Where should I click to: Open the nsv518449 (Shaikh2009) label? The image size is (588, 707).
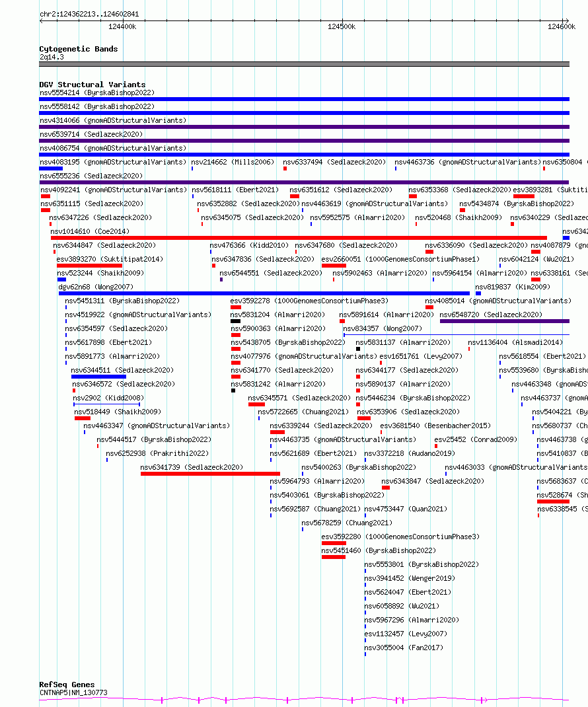(x=118, y=412)
